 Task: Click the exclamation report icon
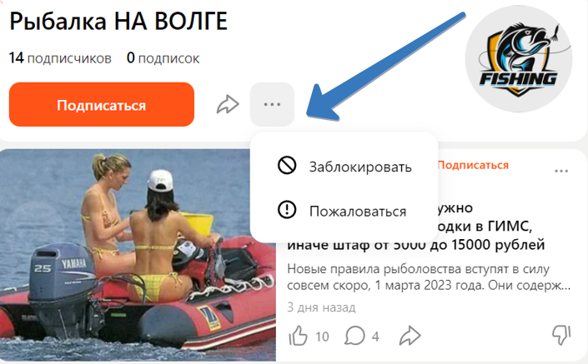287,210
